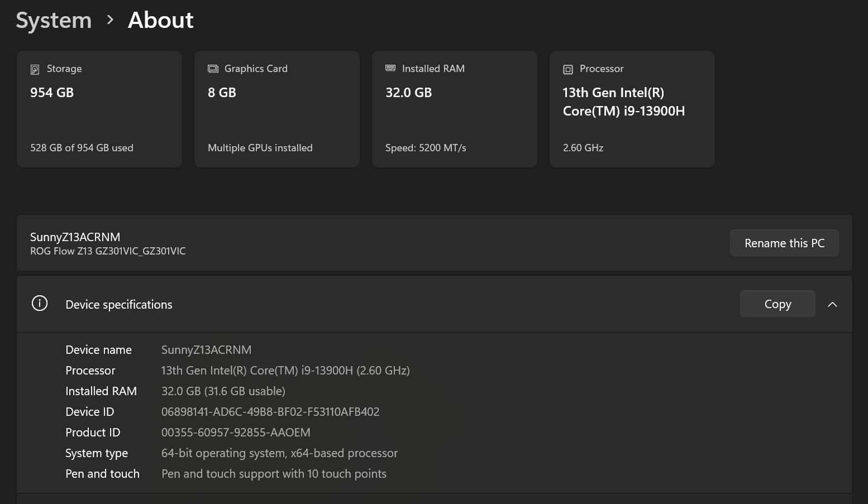Click the Device specifications info icon
Image resolution: width=868 pixels, height=504 pixels.
40,304
